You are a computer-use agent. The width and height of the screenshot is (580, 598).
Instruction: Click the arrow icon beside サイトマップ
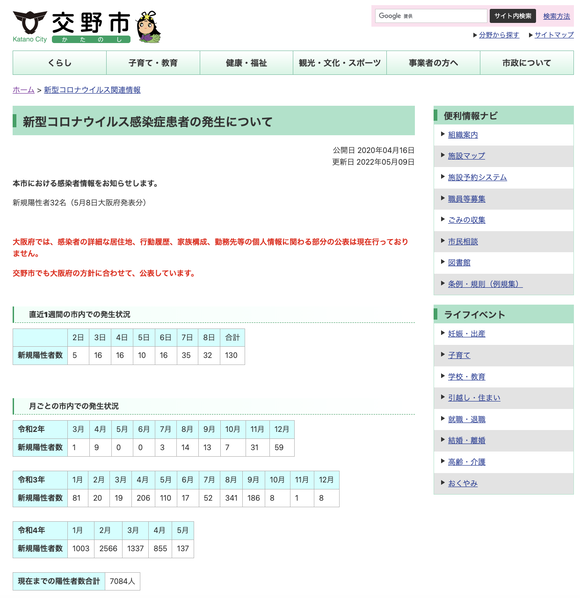pyautogui.click(x=530, y=35)
